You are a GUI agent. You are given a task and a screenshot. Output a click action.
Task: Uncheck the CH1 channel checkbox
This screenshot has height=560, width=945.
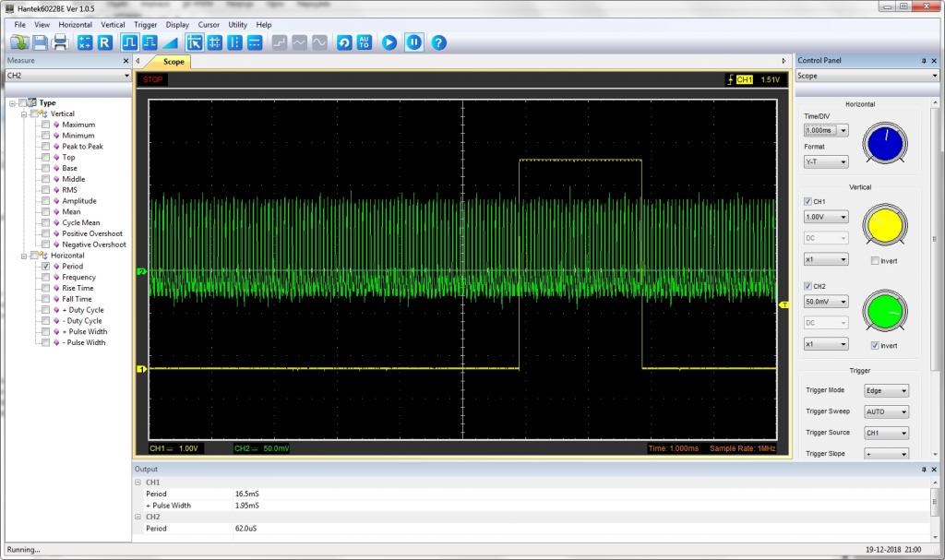click(808, 201)
